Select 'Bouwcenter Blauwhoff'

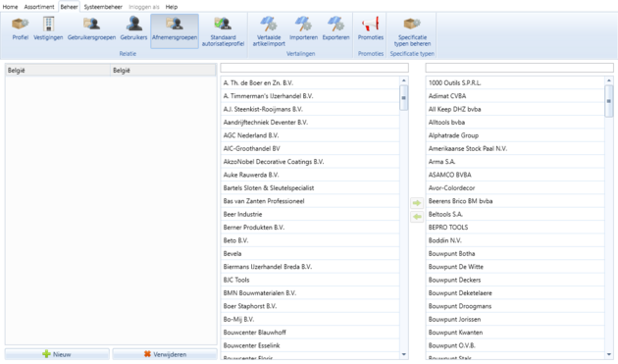point(310,333)
